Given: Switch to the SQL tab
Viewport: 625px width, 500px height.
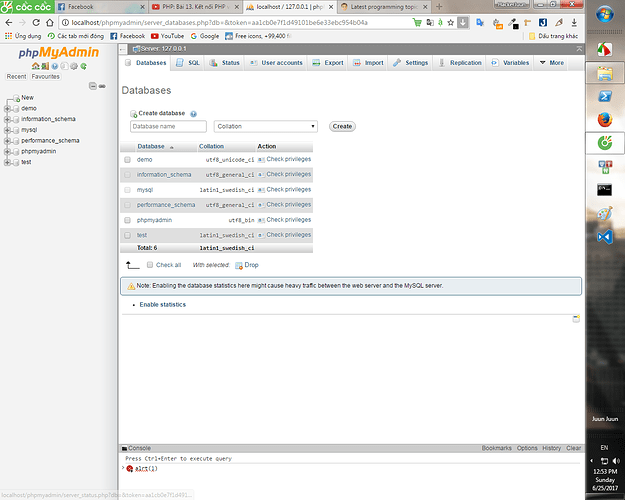Looking at the screenshot, I should pyautogui.click(x=189, y=62).
